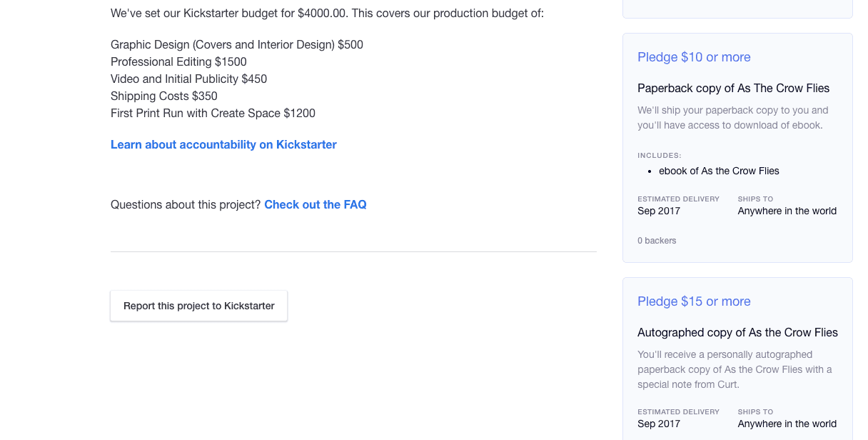
Task: Click 'Report this project to Kickstarter' button
Action: 199,306
